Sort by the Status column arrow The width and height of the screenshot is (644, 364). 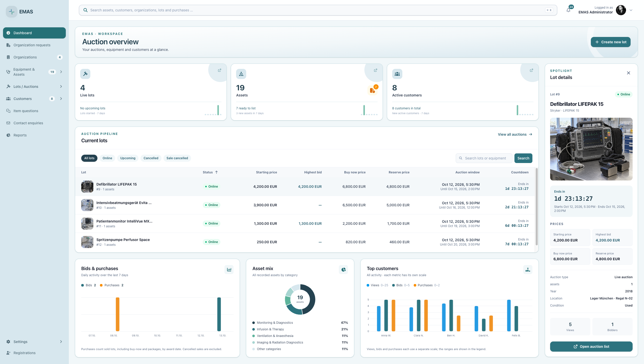tap(217, 172)
